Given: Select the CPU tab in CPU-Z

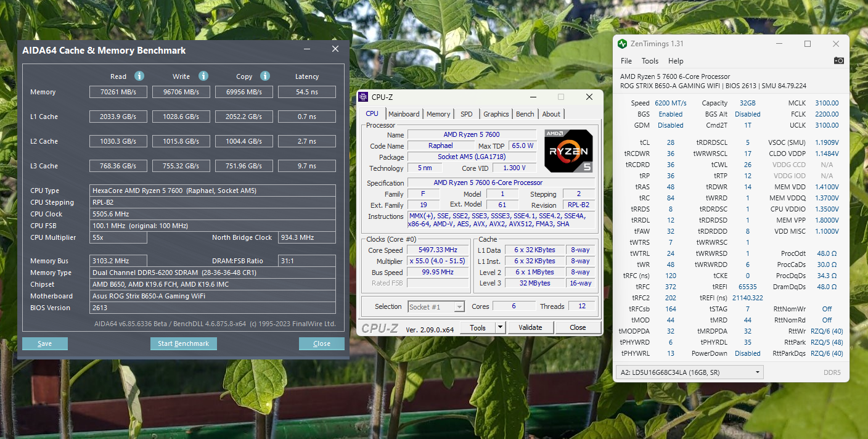Looking at the screenshot, I should pos(372,113).
